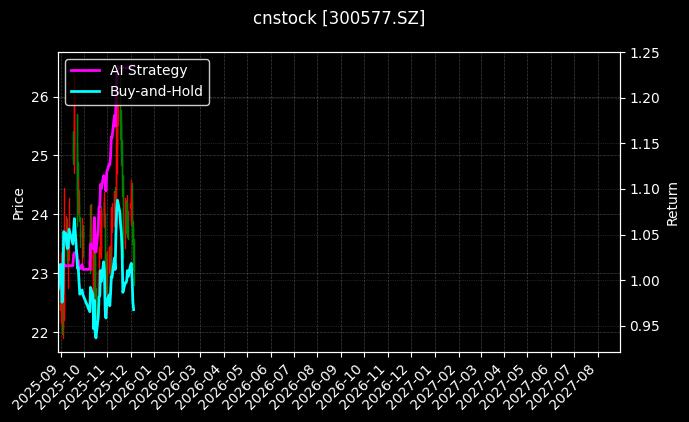Viewport: 689px width, 422px height.
Task: Click the 2027-02 date label
Action: [432, 387]
